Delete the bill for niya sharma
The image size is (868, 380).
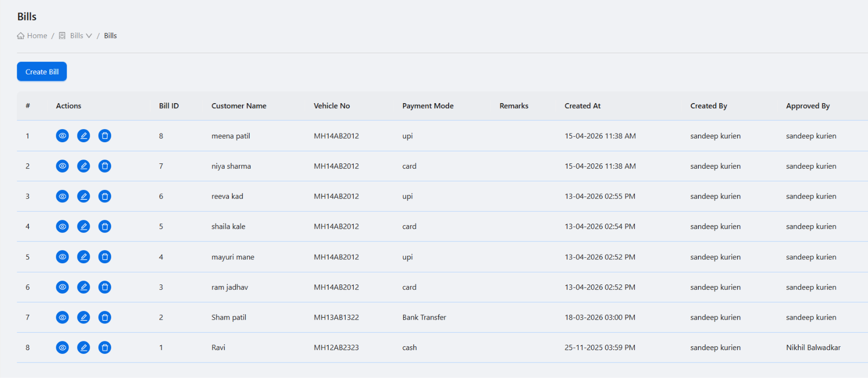(105, 166)
